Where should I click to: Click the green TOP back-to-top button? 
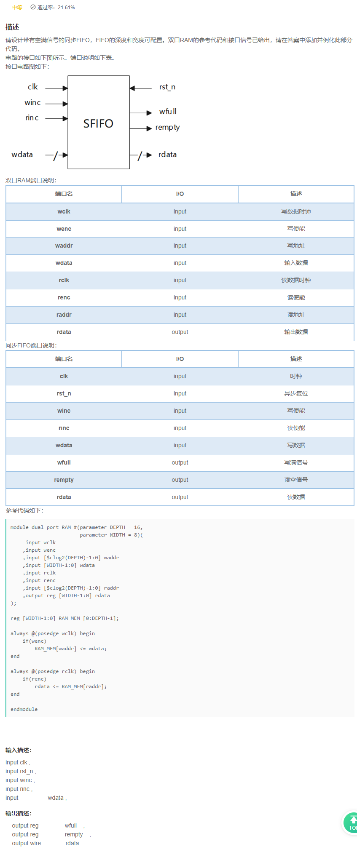click(x=350, y=823)
